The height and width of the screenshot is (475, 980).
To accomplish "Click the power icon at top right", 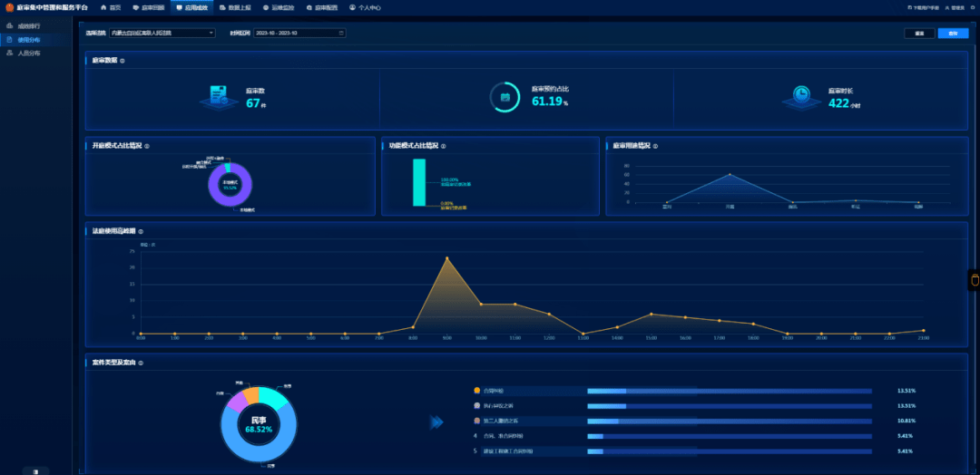I will click(x=975, y=7).
